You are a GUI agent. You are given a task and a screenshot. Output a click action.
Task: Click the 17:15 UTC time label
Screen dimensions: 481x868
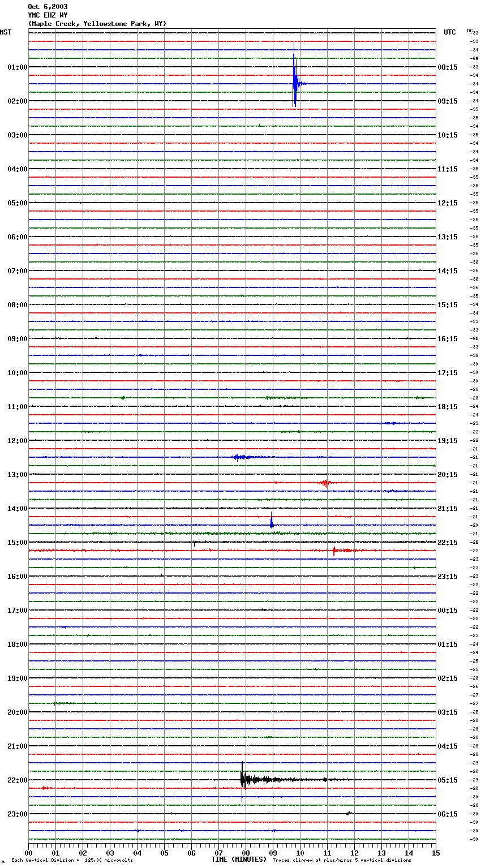(x=448, y=373)
